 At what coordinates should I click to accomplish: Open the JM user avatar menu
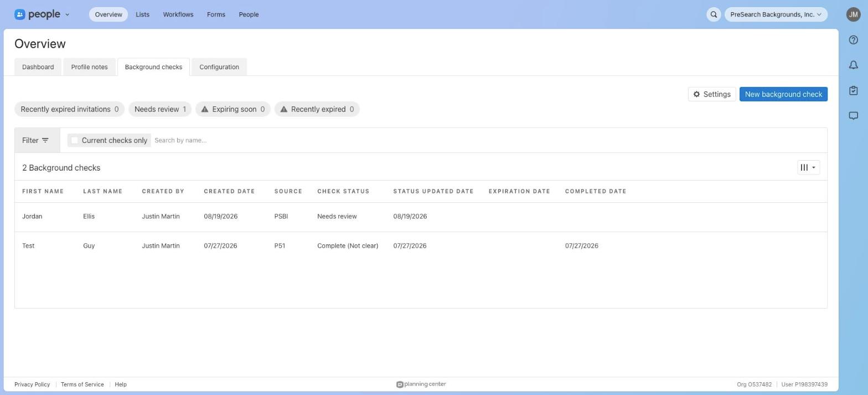(x=853, y=14)
